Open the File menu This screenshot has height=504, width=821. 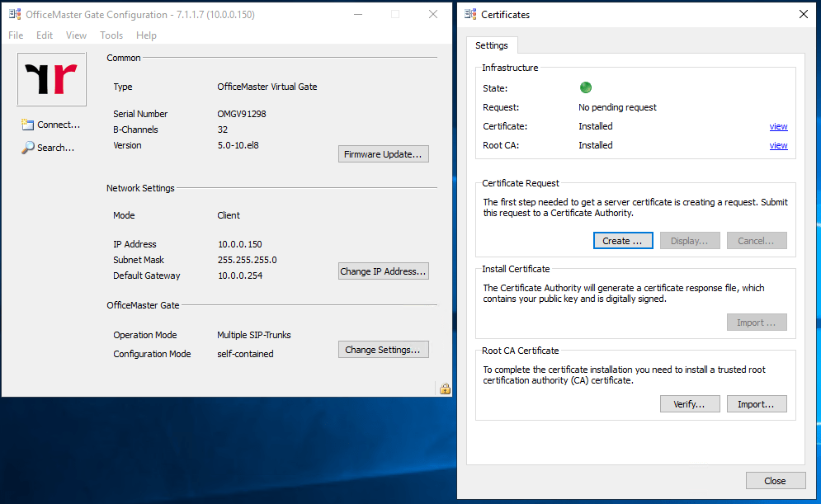coord(16,35)
